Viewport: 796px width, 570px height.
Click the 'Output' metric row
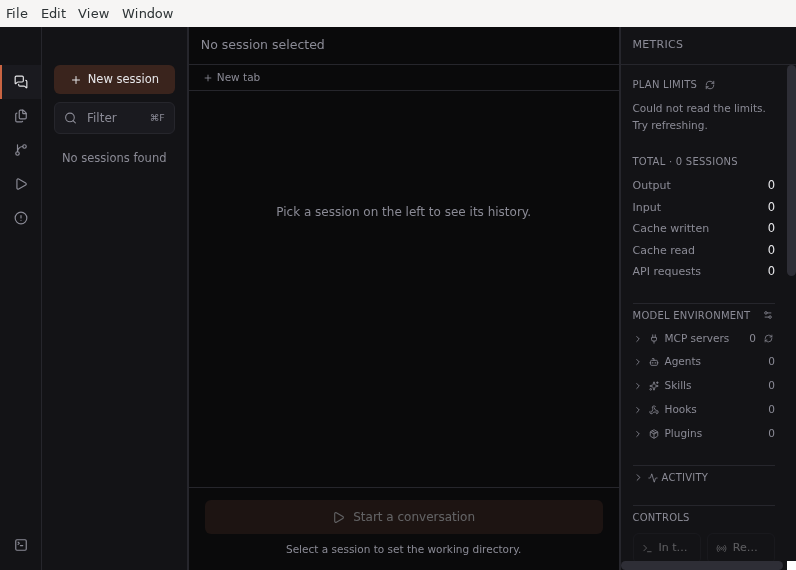(x=703, y=185)
